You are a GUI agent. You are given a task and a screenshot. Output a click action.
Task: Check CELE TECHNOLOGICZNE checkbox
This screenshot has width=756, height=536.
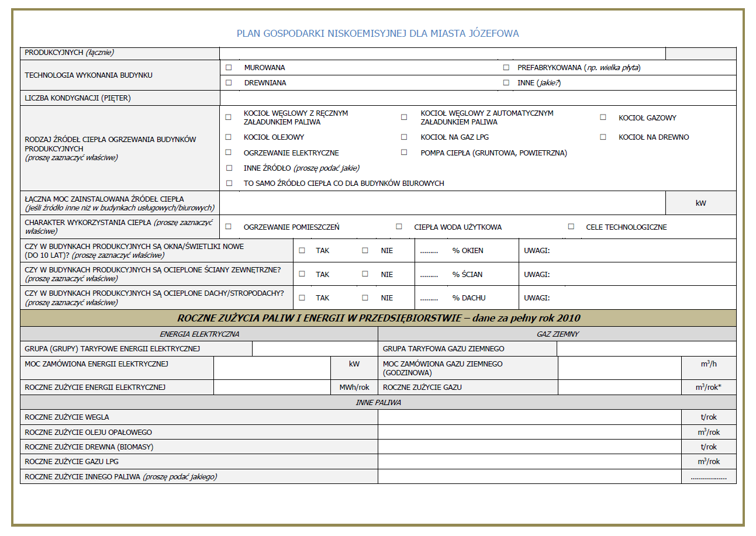tap(571, 227)
